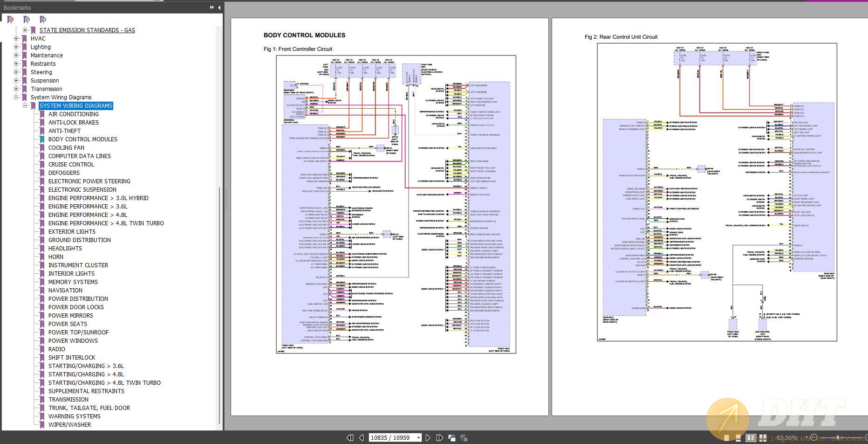This screenshot has width=868, height=444.
Task: Expand the Transmission bookmark node
Action: (x=16, y=89)
